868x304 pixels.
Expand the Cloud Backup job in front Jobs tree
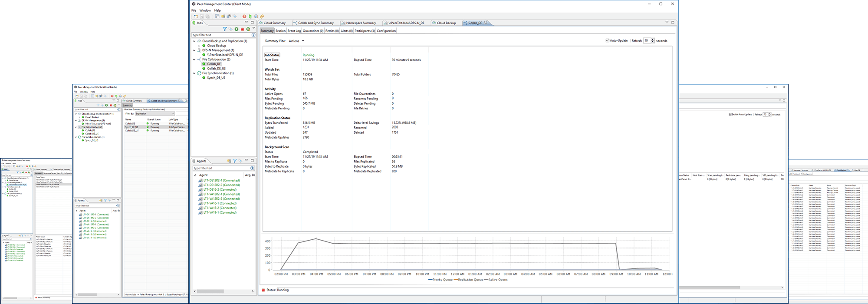point(199,46)
